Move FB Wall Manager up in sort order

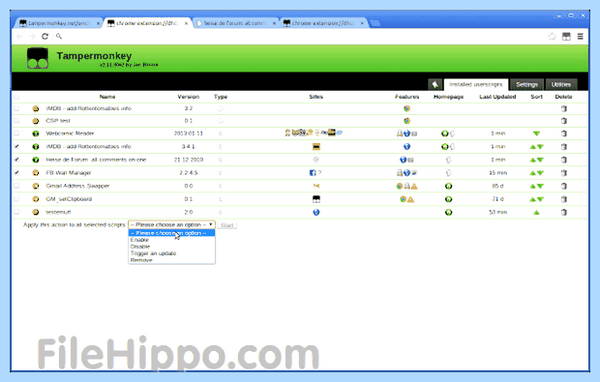tap(533, 173)
